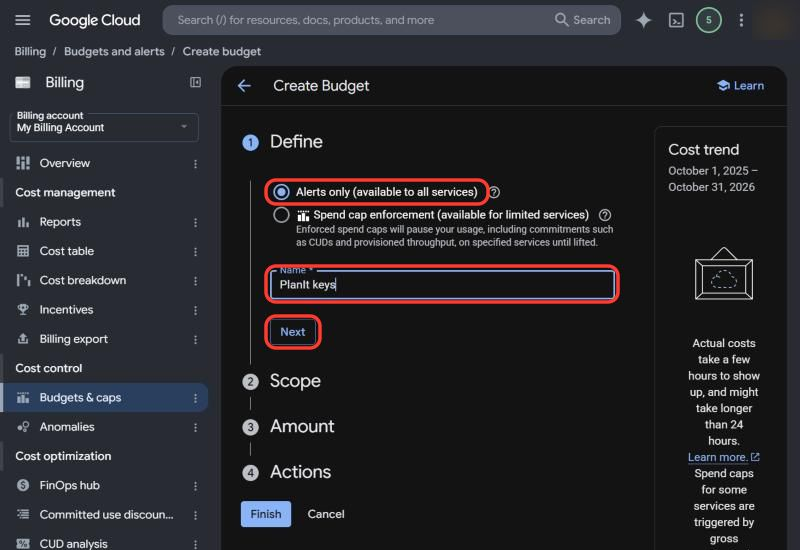The height and width of the screenshot is (550, 800).
Task: Click the Gemini sparkle icon
Action: [643, 20]
